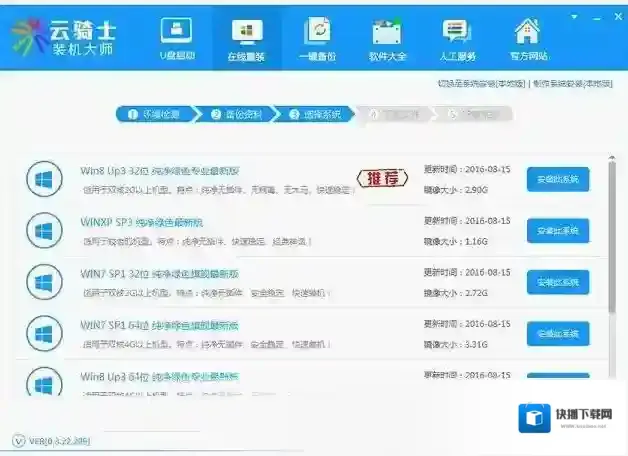Open the link starting with 制作
The width and height of the screenshot is (628, 456).
pos(573,84)
